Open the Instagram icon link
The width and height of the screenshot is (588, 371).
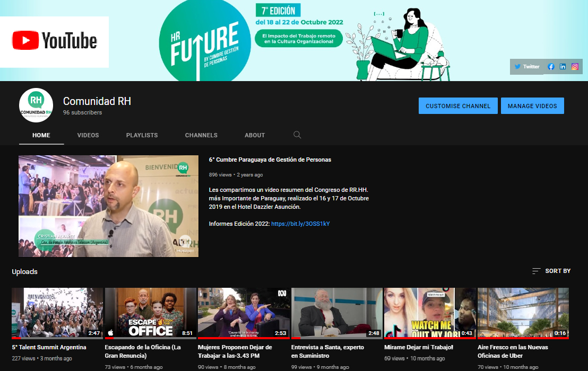(x=575, y=67)
